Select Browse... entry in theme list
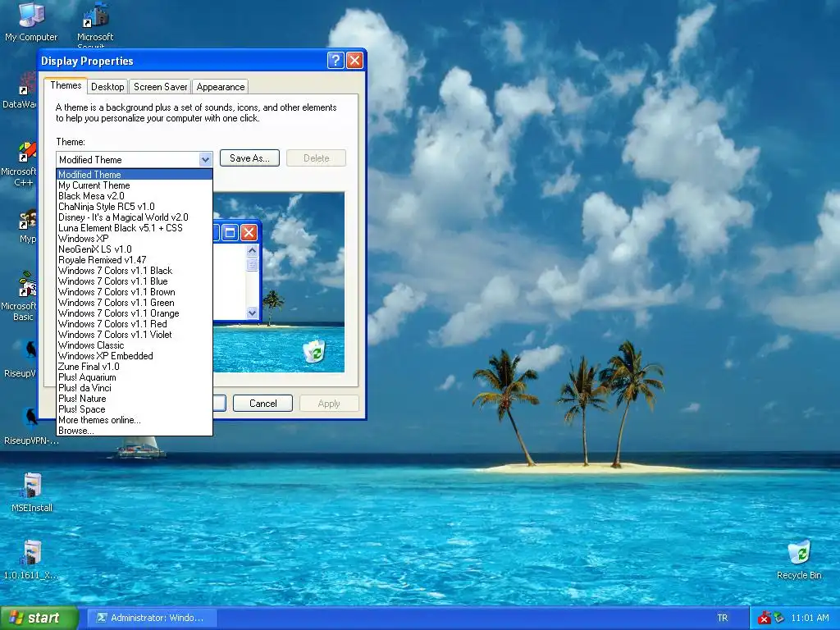The height and width of the screenshot is (630, 840). point(135,431)
